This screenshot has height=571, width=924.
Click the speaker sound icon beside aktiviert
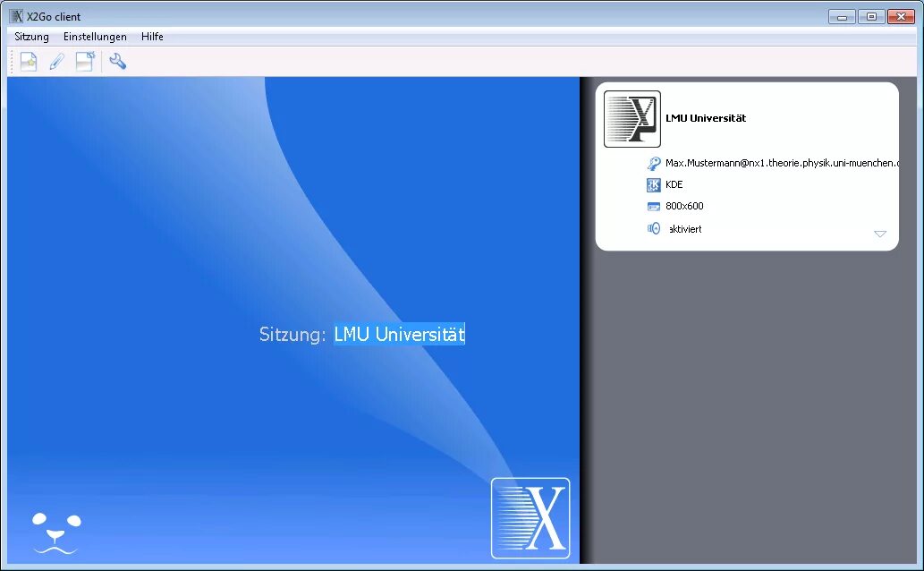654,228
